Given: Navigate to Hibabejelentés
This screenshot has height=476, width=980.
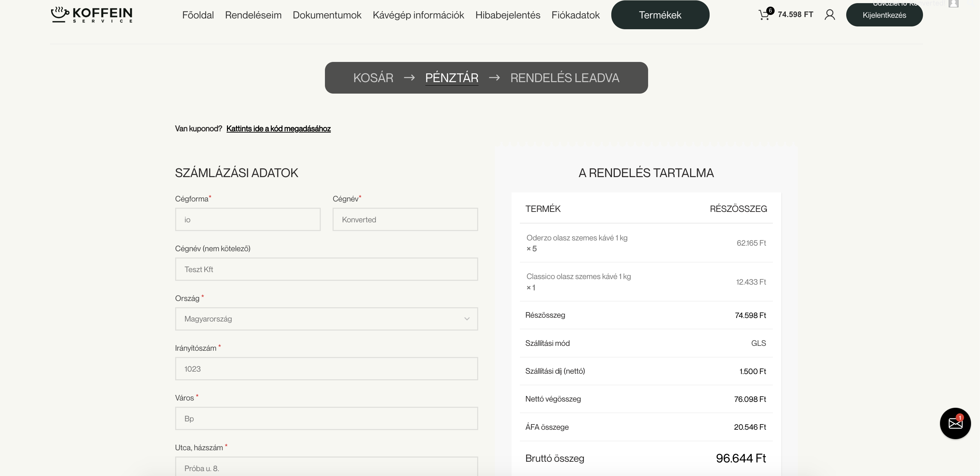Looking at the screenshot, I should click(507, 15).
